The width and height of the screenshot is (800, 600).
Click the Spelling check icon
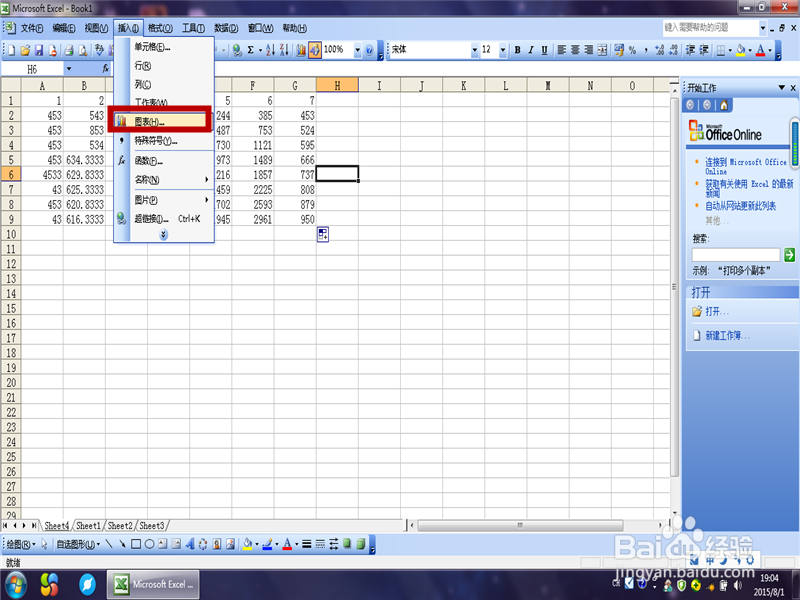click(x=99, y=50)
